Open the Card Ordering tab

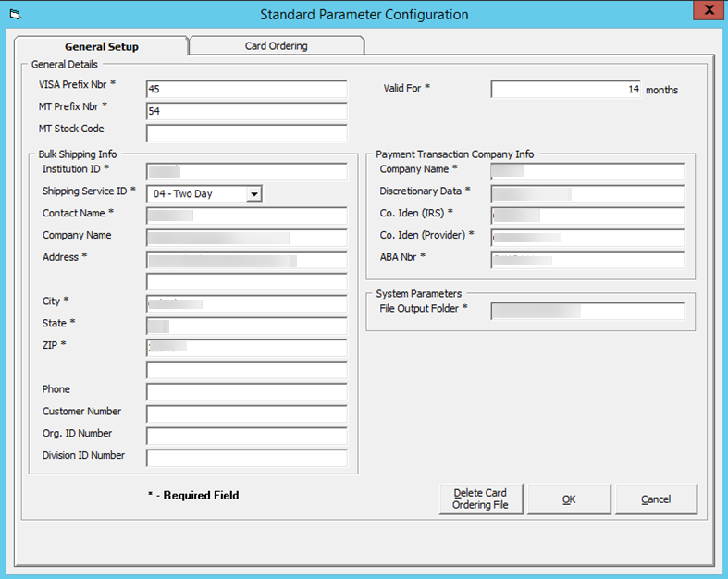point(277,45)
